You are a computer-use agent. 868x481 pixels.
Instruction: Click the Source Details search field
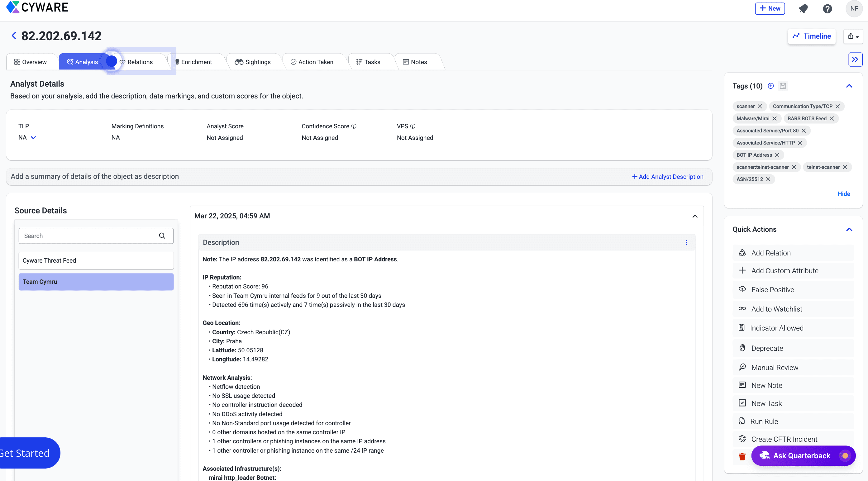point(88,236)
